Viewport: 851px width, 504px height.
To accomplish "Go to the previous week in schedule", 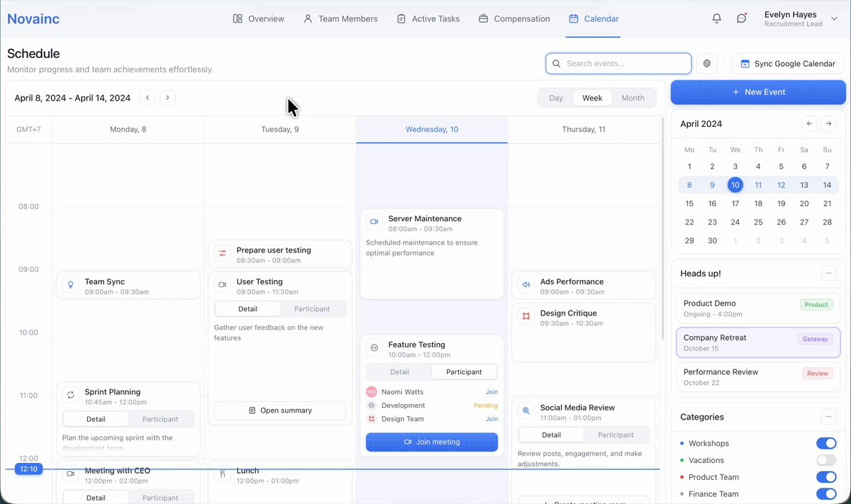I will [148, 98].
